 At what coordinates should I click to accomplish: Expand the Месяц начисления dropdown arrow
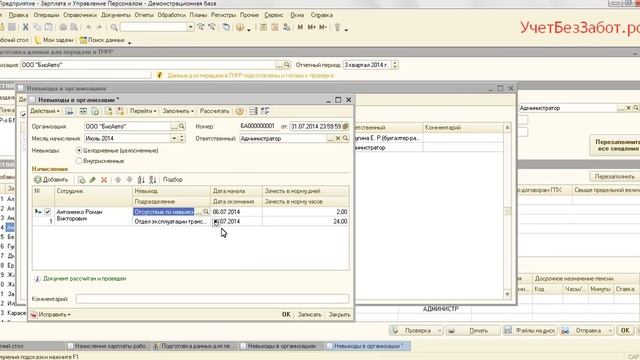coord(174,138)
